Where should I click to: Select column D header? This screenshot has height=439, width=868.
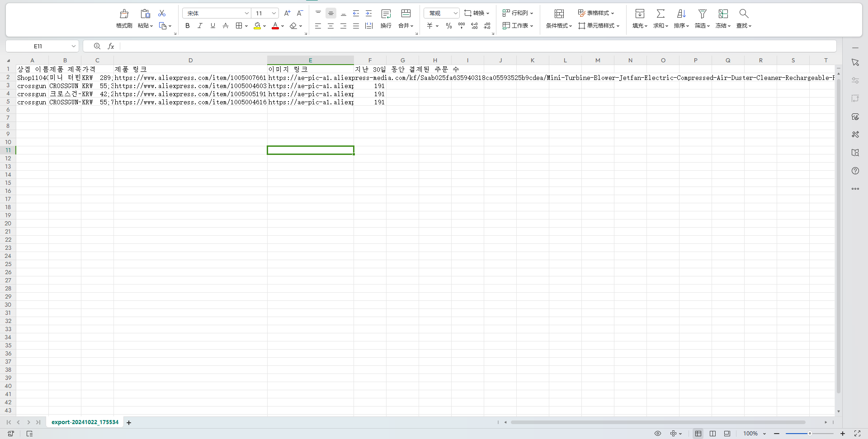click(190, 60)
